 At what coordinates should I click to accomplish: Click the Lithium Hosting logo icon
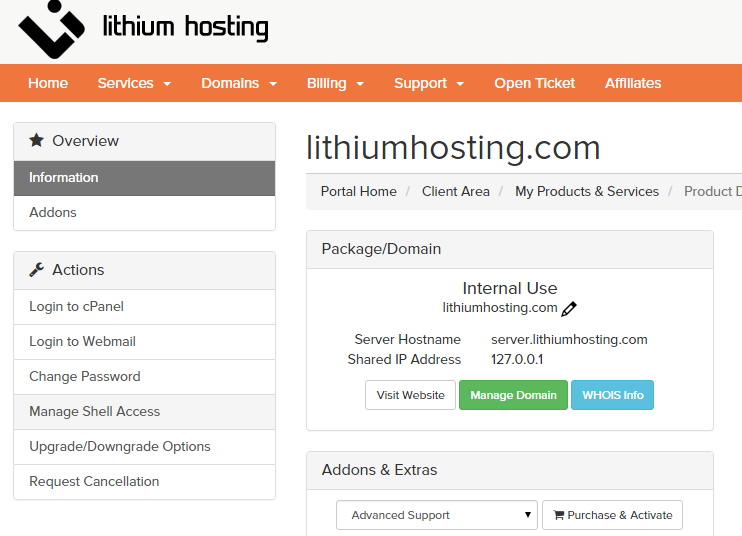(52, 29)
